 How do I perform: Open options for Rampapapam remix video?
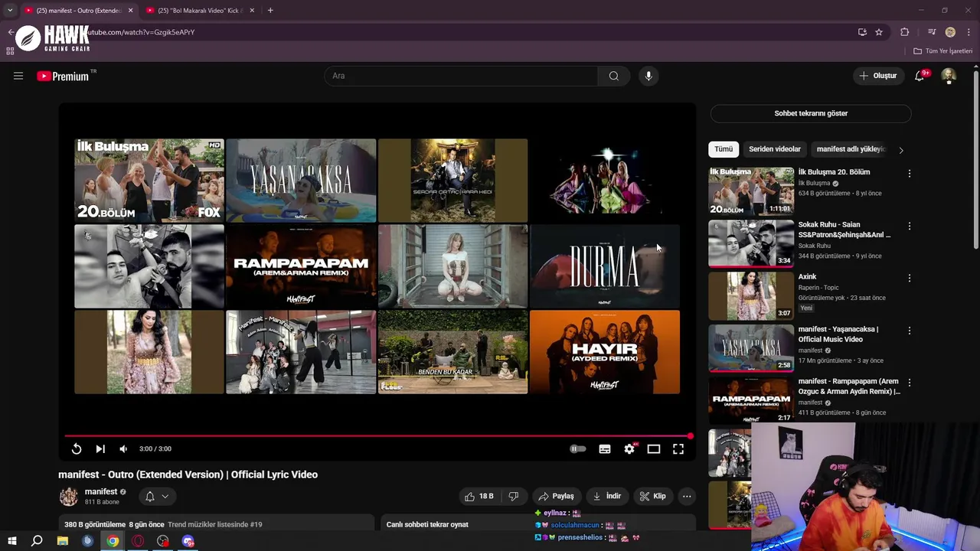(x=909, y=383)
